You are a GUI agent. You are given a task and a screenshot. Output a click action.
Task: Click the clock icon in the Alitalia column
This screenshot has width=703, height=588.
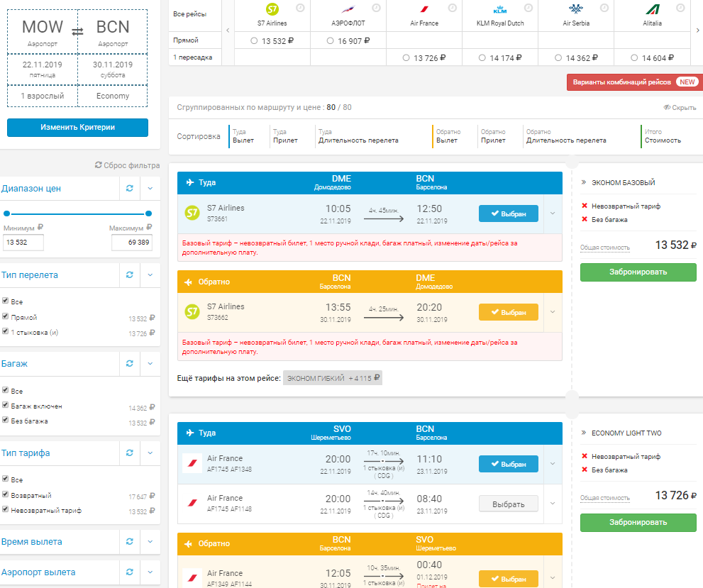click(x=680, y=8)
